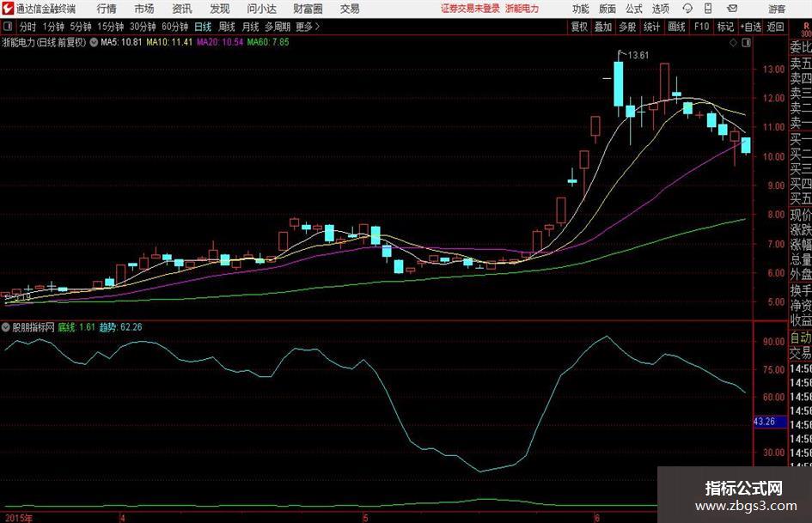Screen dimensions: 812x523
Task: Click the 返回 back button
Action: click(x=775, y=27)
